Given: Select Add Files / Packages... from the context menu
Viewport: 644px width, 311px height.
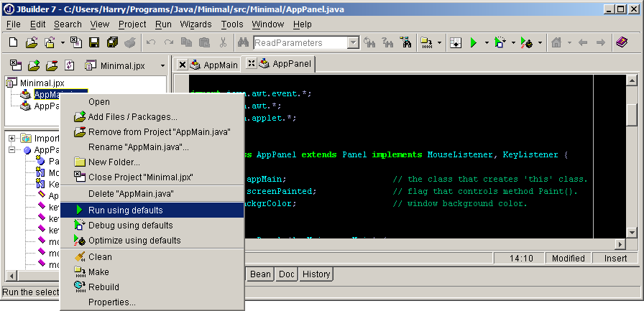Looking at the screenshot, I should 152,117.
